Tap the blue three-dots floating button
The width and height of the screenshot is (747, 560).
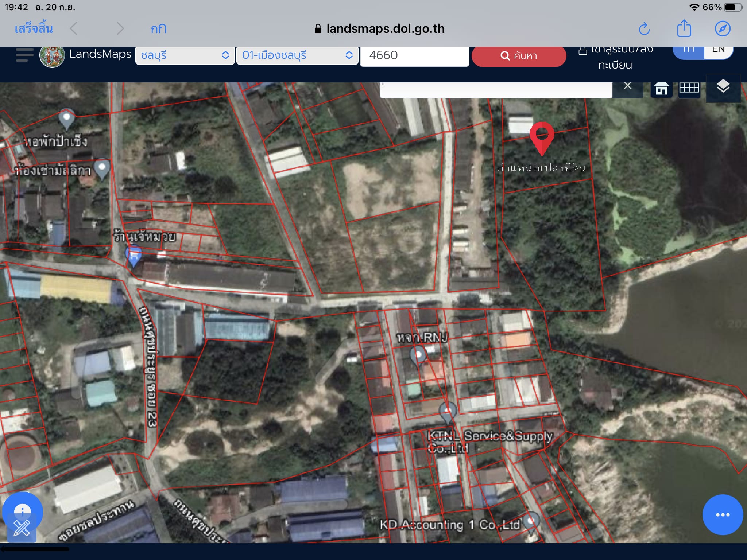pos(723,514)
